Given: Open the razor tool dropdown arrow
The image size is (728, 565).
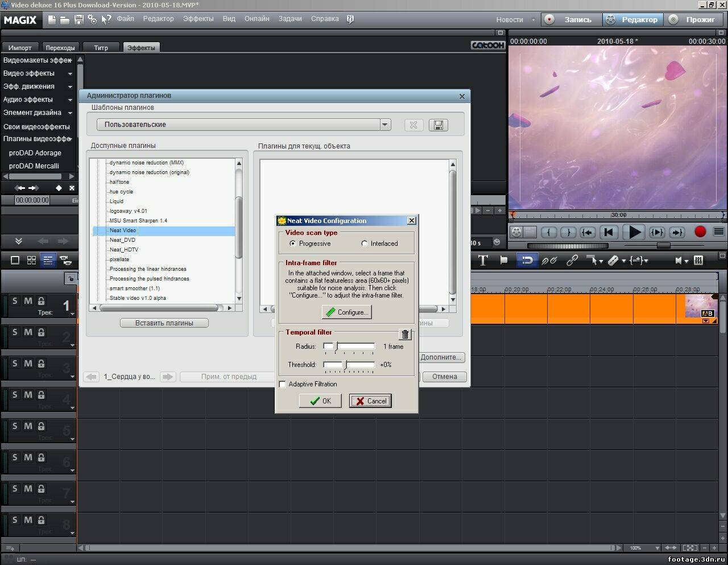Looking at the screenshot, I should point(624,261).
